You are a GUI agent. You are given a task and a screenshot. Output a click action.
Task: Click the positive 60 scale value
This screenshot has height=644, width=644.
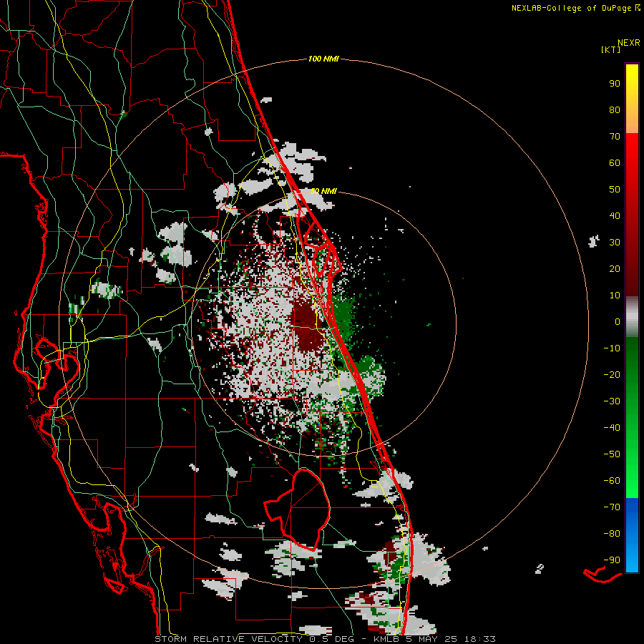coord(615,163)
